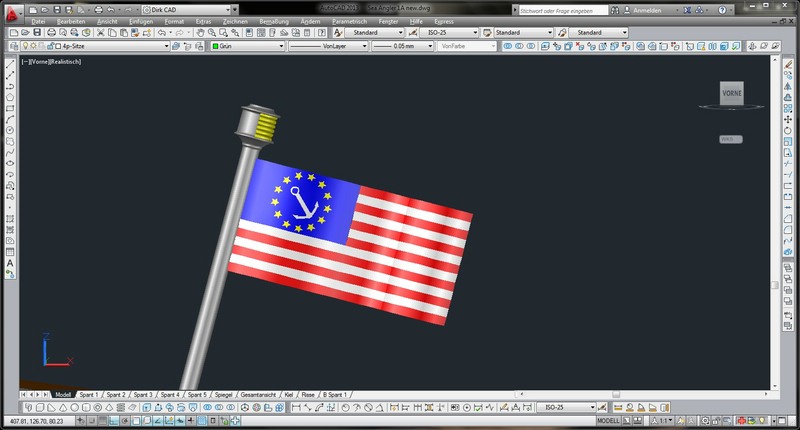Select the Multiline Text A tool
The image size is (800, 430).
pyautogui.click(x=10, y=263)
